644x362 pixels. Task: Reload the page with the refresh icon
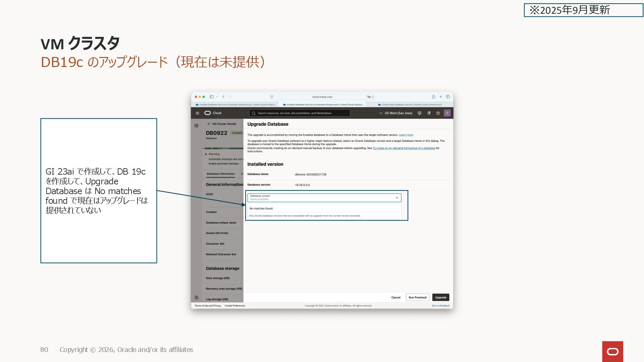tap(373, 97)
